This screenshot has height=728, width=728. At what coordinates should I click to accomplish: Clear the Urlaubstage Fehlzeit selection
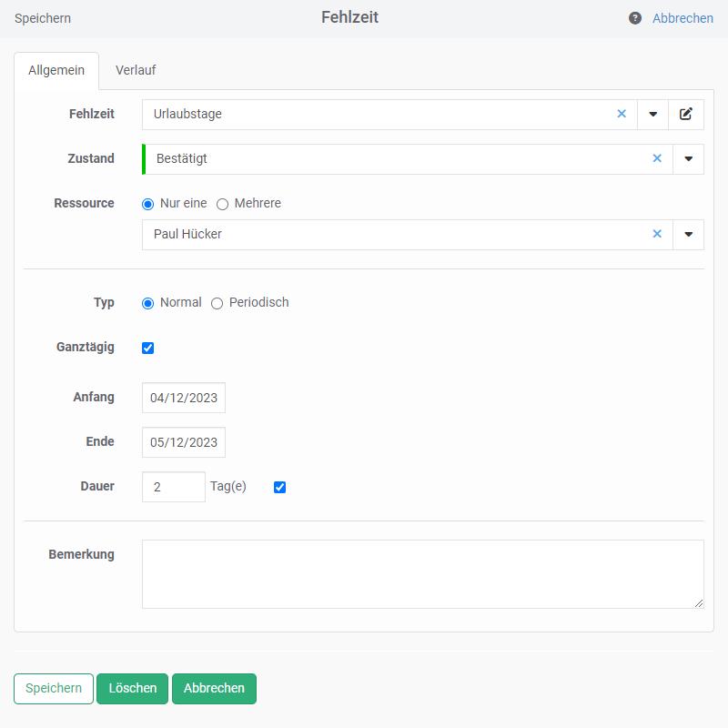[x=622, y=115]
